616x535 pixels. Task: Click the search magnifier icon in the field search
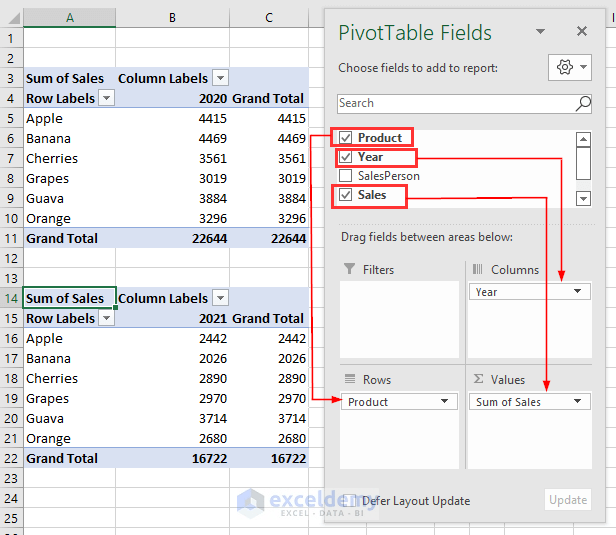click(x=583, y=104)
